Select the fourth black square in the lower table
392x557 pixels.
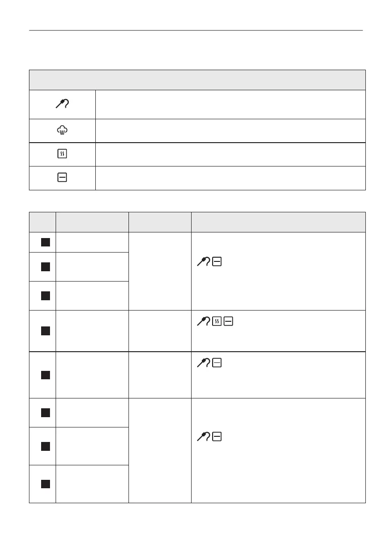tap(45, 331)
